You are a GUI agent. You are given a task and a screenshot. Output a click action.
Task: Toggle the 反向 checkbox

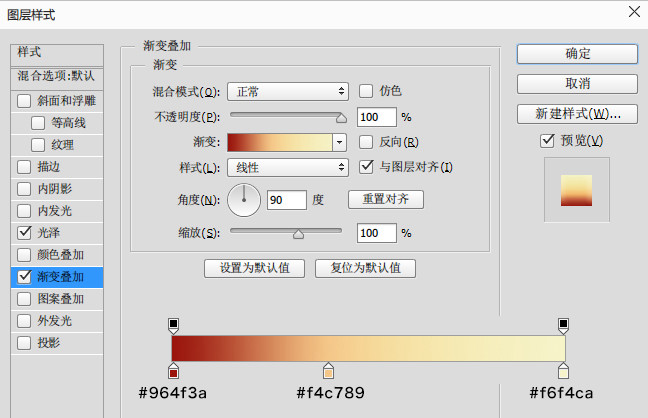pos(366,142)
